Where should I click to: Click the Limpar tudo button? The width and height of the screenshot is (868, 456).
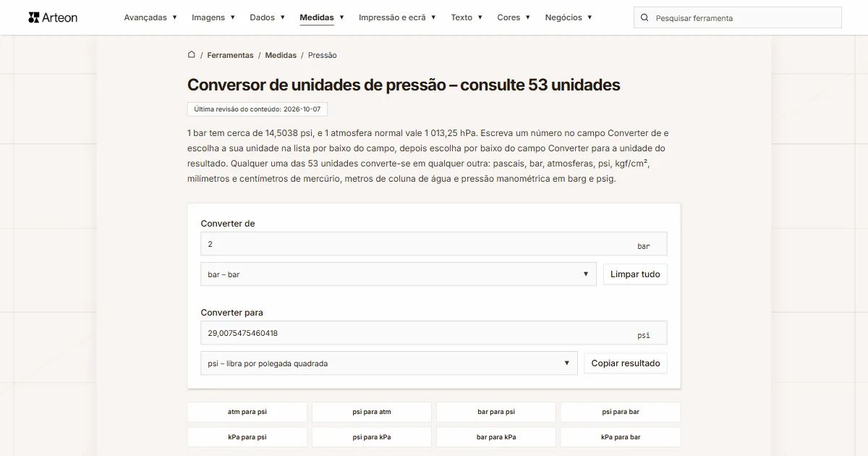(635, 274)
